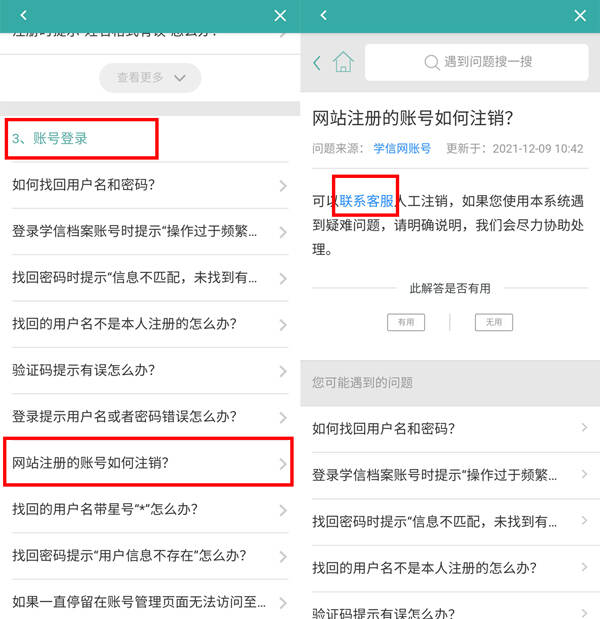Open the home icon beside search box
This screenshot has height=619, width=600.
point(343,62)
